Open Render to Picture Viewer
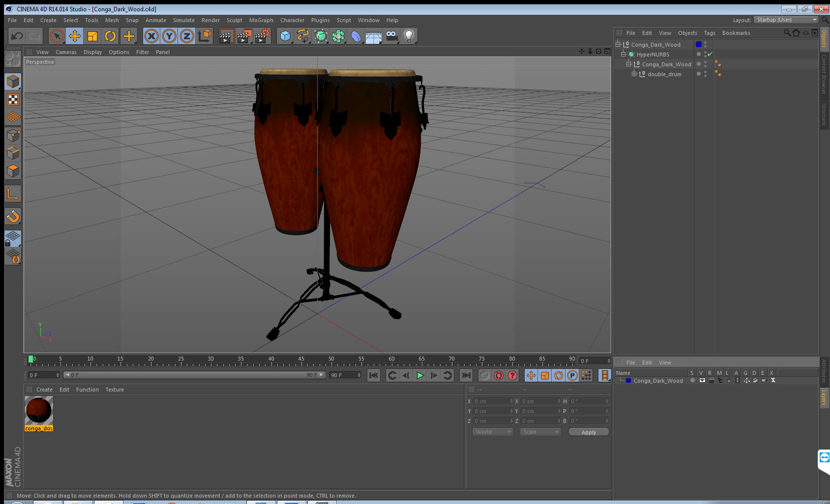 click(x=244, y=36)
